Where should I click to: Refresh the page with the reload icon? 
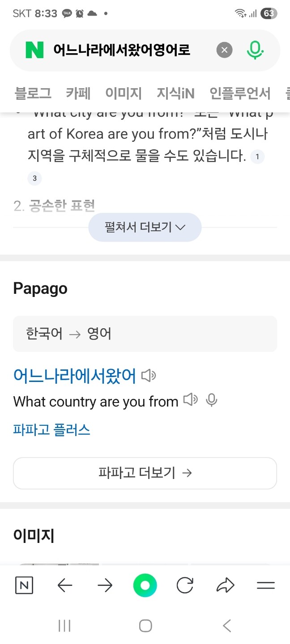click(x=185, y=585)
